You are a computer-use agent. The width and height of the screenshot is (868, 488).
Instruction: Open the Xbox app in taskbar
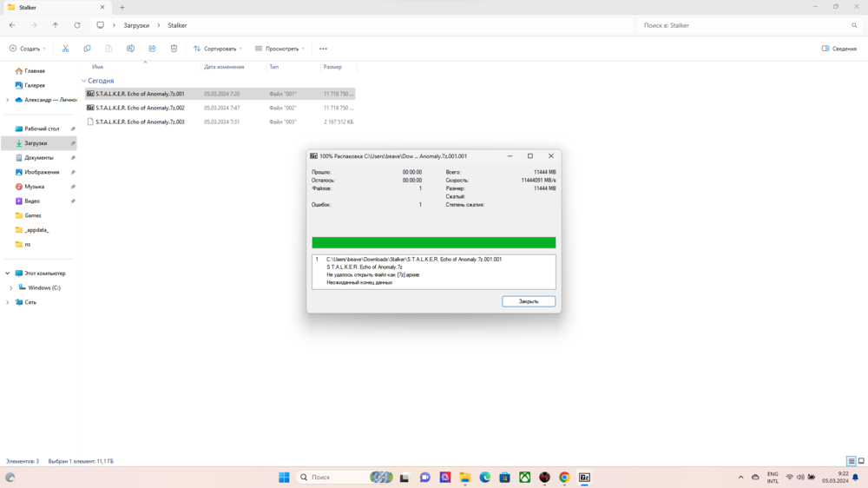[x=525, y=478]
